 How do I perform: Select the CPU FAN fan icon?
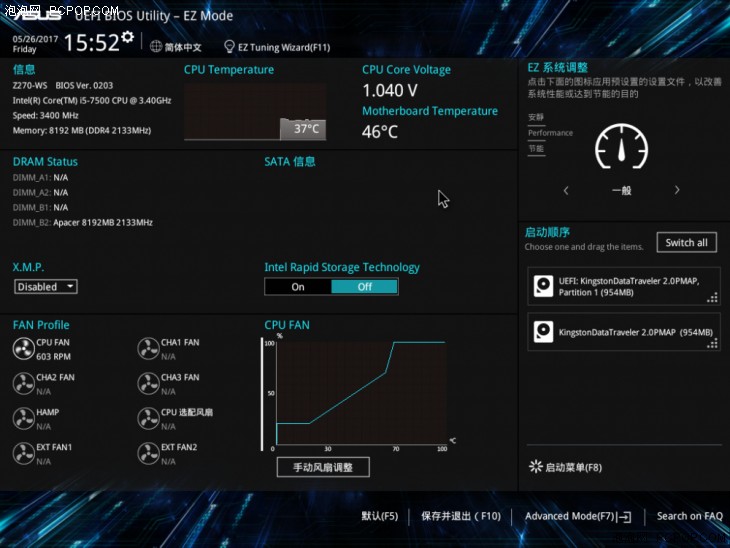tap(23, 349)
